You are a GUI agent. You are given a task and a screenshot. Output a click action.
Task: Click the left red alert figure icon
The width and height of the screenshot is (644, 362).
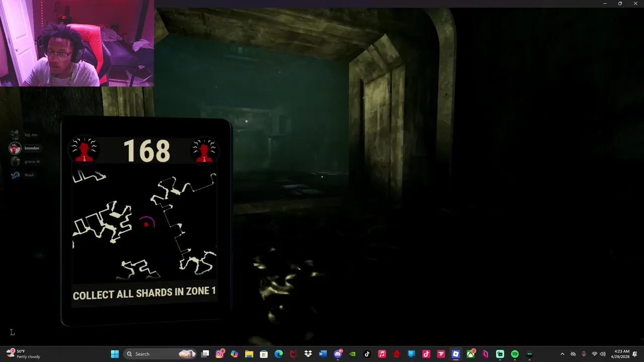pyautogui.click(x=84, y=150)
